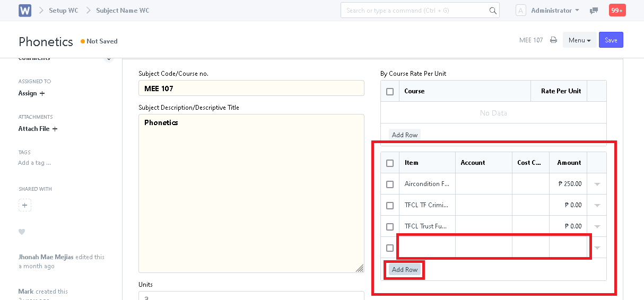Screen dimensions: 644x300
Task: Open the Administrator user dropdown
Action: point(555,11)
